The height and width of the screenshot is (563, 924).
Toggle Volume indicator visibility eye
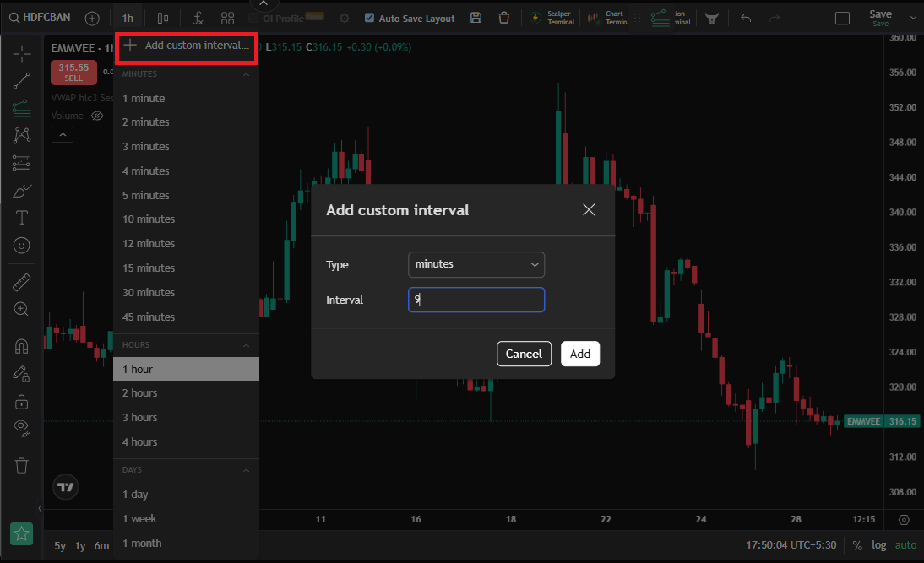coord(97,116)
